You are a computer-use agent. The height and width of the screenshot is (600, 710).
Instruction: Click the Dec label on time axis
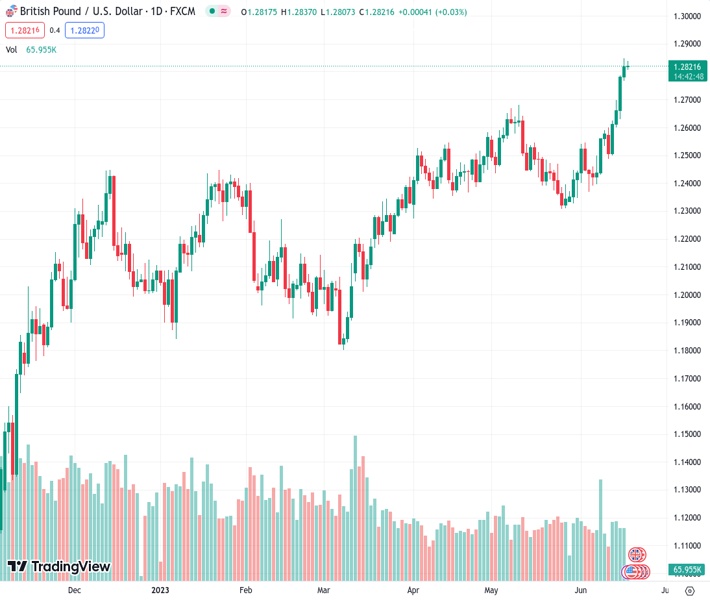pos(73,591)
